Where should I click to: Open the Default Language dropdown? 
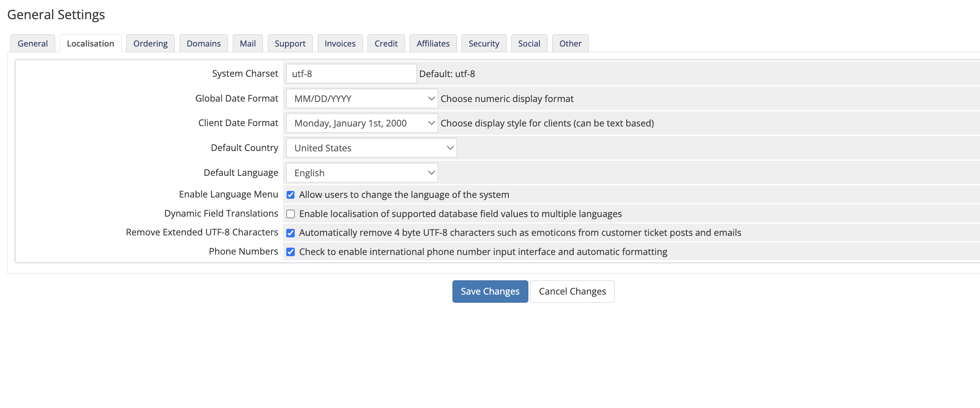[362, 173]
